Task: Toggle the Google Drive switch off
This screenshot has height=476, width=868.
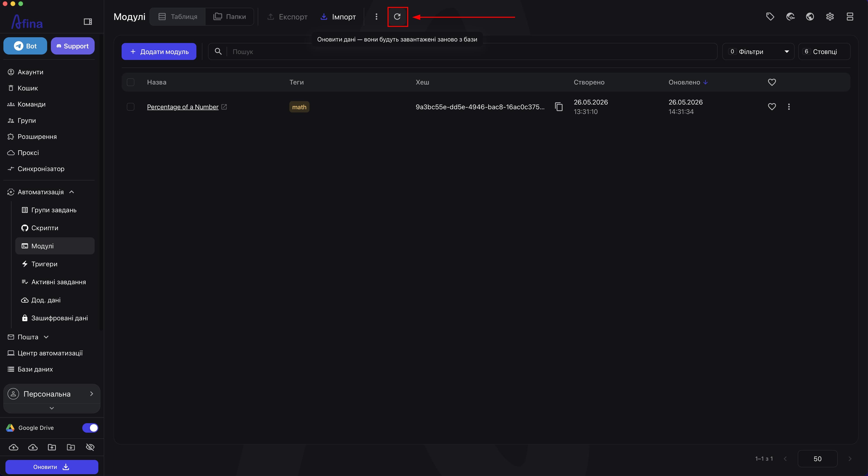Action: pos(90,427)
